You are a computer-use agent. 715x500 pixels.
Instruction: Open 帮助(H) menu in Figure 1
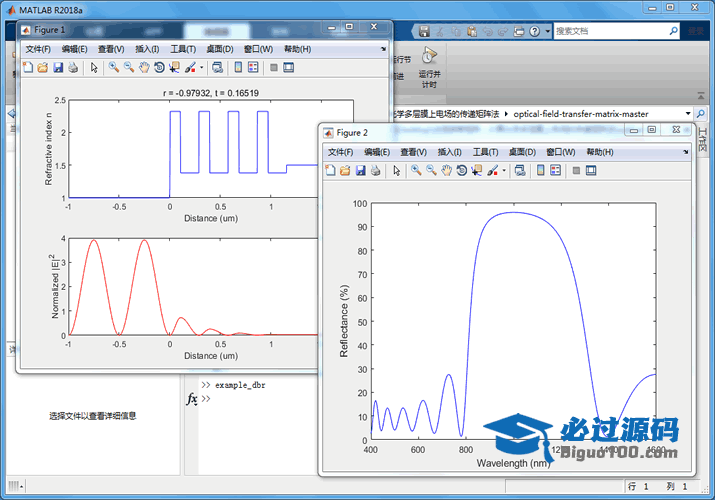click(298, 49)
